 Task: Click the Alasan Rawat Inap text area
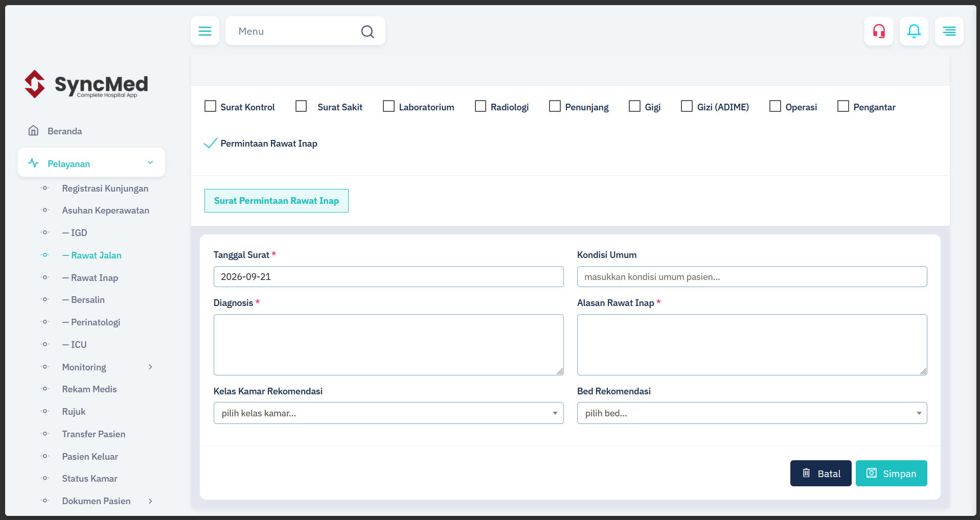click(x=752, y=345)
